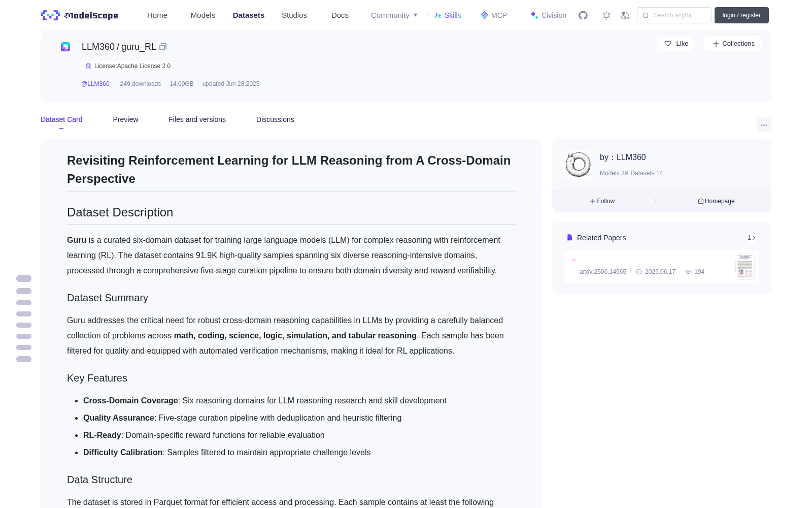The height and width of the screenshot is (508, 812).
Task: Open the three-dots more options menu
Action: (x=764, y=124)
